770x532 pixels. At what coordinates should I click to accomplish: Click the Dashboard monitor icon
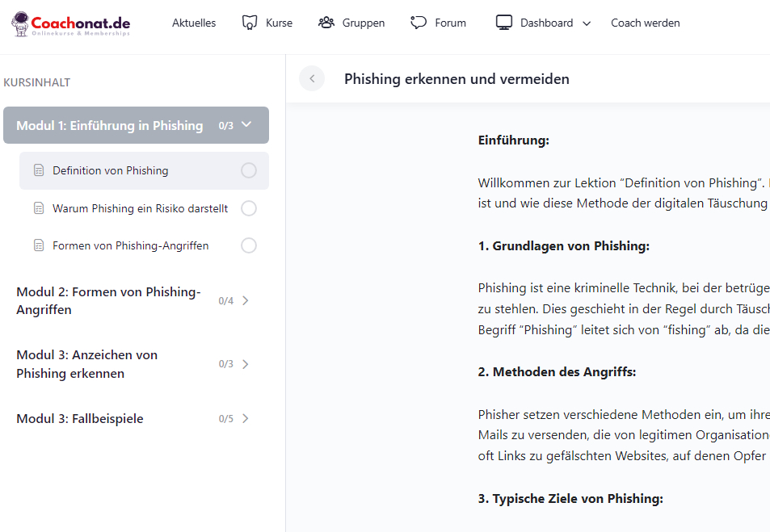504,23
